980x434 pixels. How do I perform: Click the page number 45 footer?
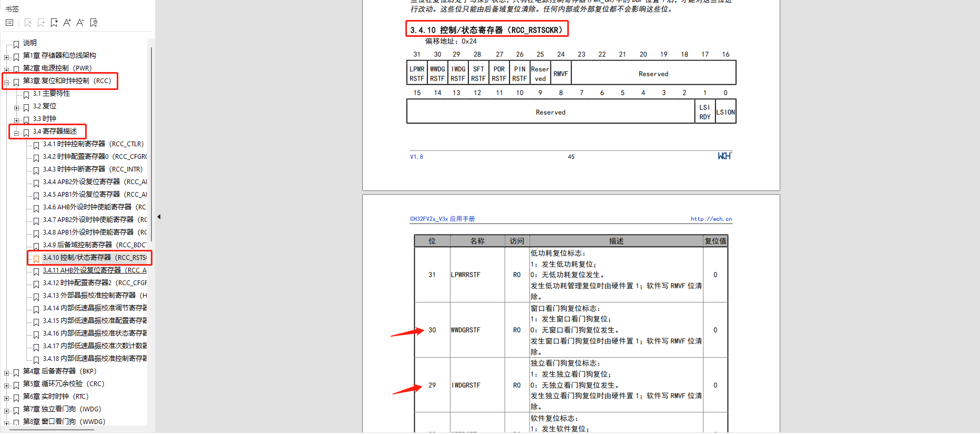571,157
